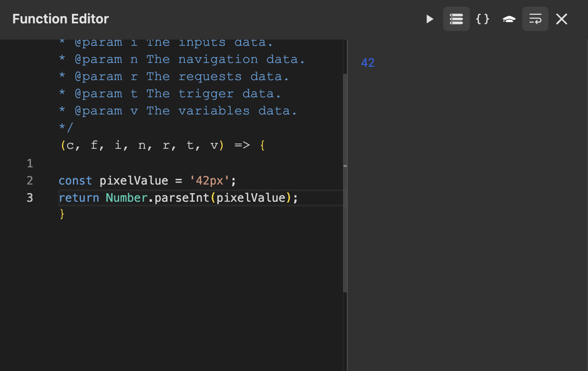The width and height of the screenshot is (588, 371).
Task: Close the Function Editor with the X
Action: (x=562, y=19)
